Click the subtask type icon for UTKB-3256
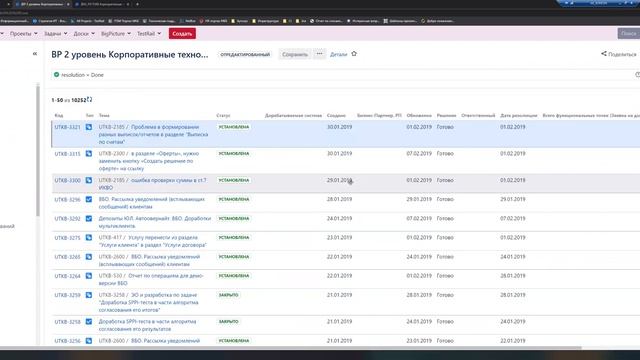The image size is (640, 360). tap(89, 340)
